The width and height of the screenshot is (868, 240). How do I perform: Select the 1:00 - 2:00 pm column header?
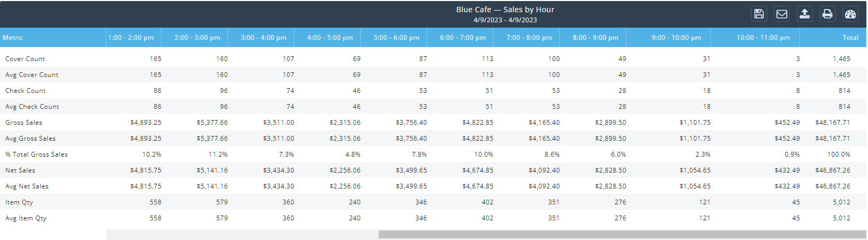point(131,38)
